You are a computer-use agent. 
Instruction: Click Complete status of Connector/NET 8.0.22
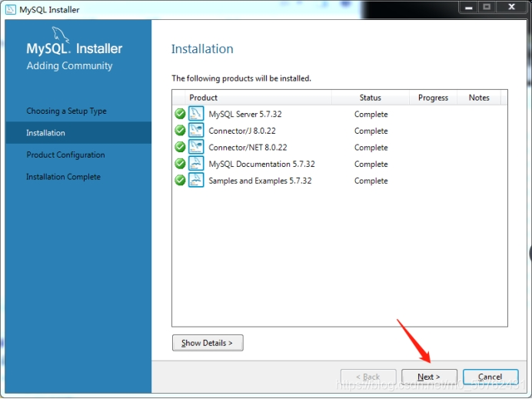(371, 148)
